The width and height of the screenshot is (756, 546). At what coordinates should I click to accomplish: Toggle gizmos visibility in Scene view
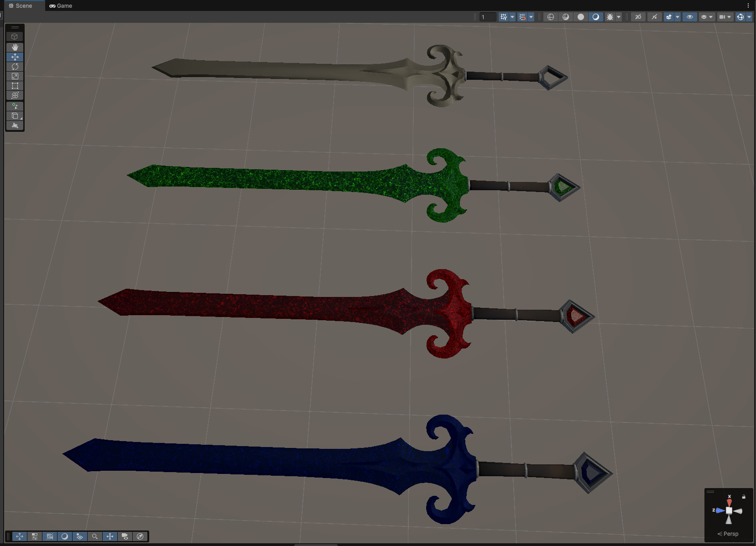click(740, 17)
